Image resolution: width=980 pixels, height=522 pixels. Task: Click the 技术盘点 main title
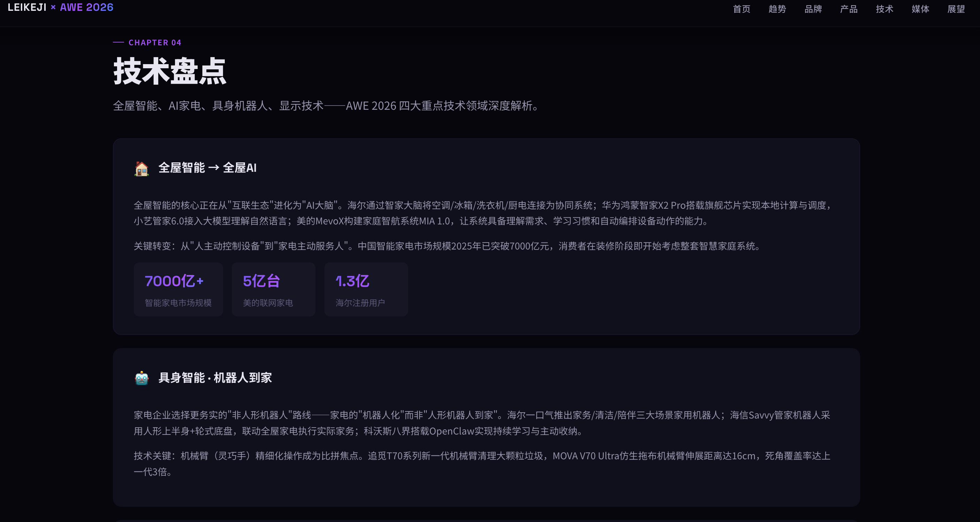tap(170, 71)
